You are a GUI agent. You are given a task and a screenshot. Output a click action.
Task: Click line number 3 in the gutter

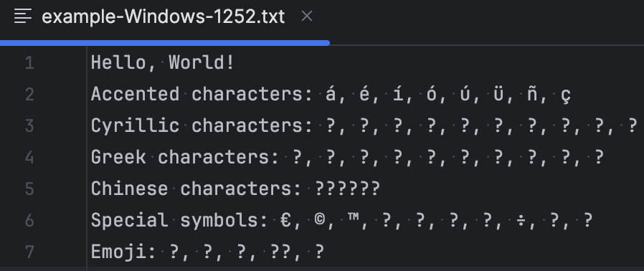[29, 125]
